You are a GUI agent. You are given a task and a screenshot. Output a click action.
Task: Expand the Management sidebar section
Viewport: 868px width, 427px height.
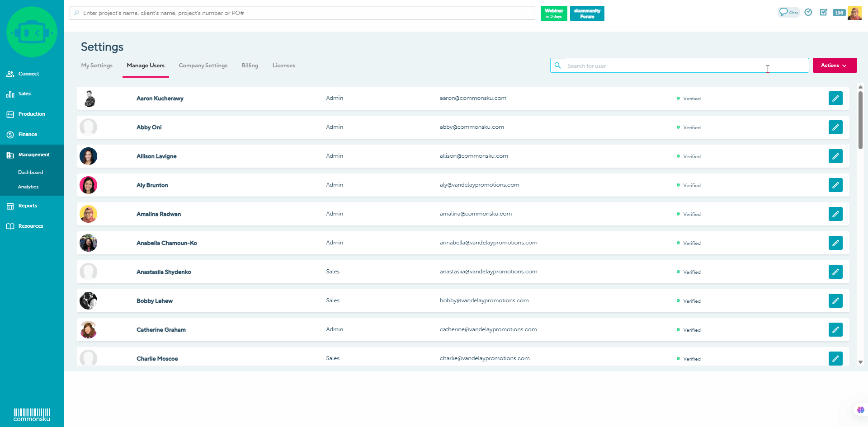click(x=34, y=155)
